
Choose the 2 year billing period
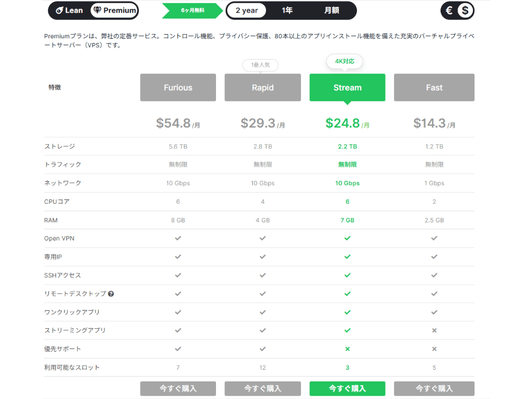click(247, 11)
